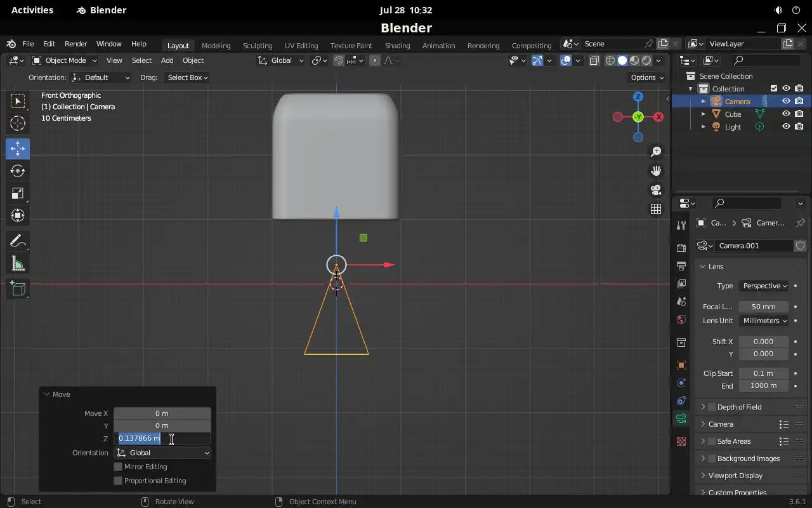Open Lens Unit Millimeters dropdown
The image size is (812, 508).
tap(764, 321)
